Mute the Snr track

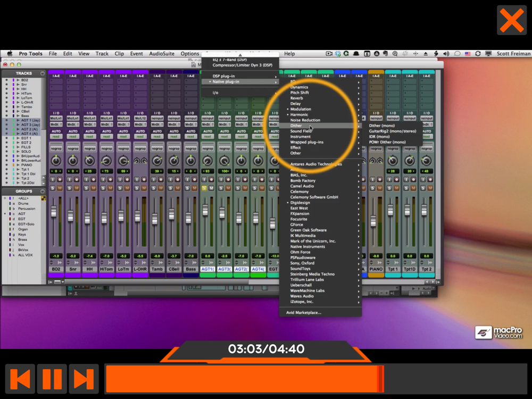click(x=77, y=188)
